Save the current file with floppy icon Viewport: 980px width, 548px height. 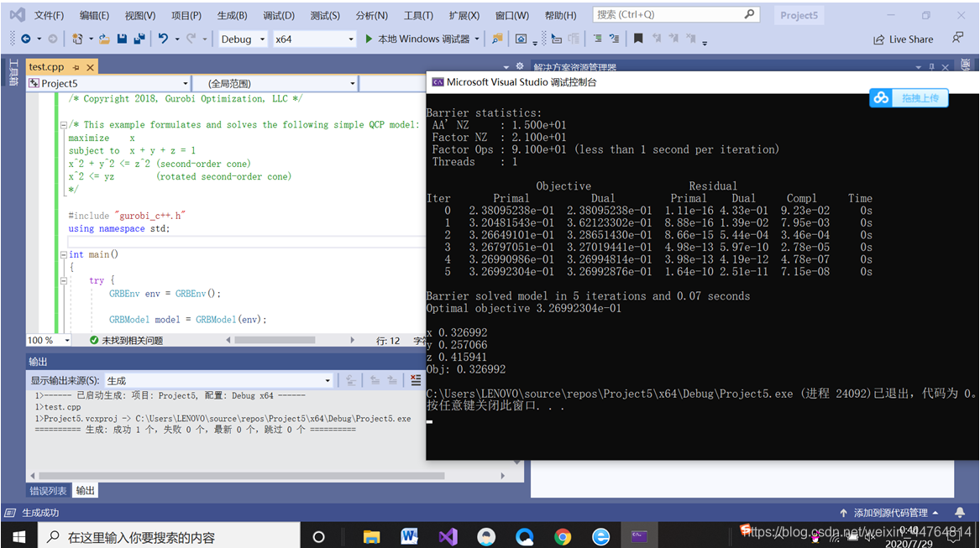[x=122, y=39]
